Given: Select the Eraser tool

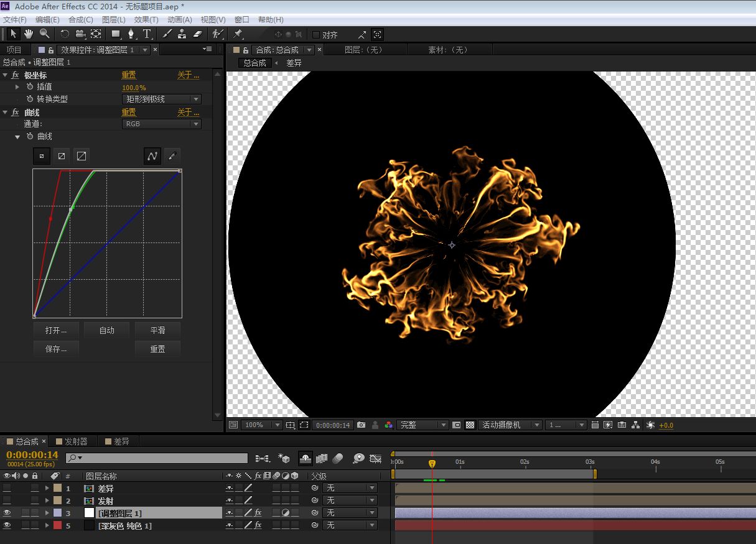Looking at the screenshot, I should tap(198, 34).
